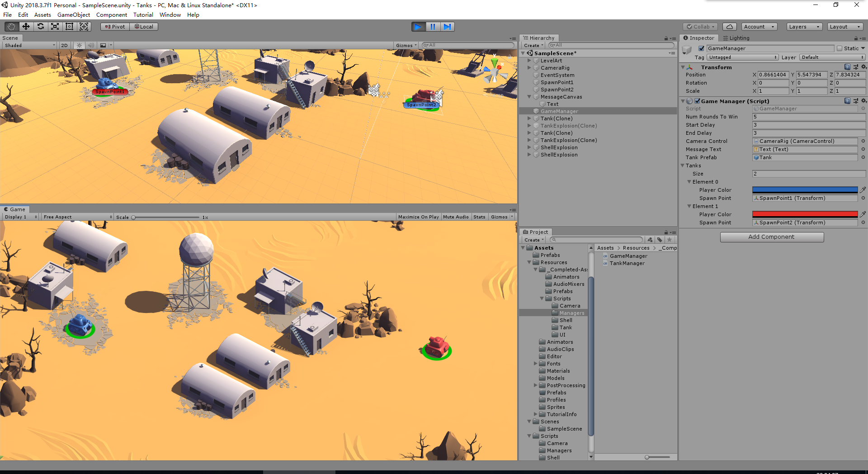Enable Maximize On Play in Game view
Screen dimensions: 868x474
(x=418, y=217)
